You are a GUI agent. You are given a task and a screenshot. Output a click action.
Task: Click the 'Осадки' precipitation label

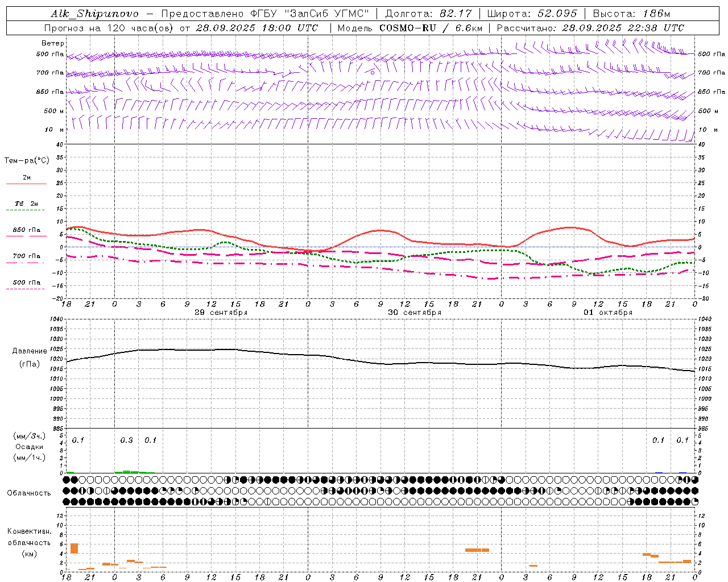coord(30,447)
